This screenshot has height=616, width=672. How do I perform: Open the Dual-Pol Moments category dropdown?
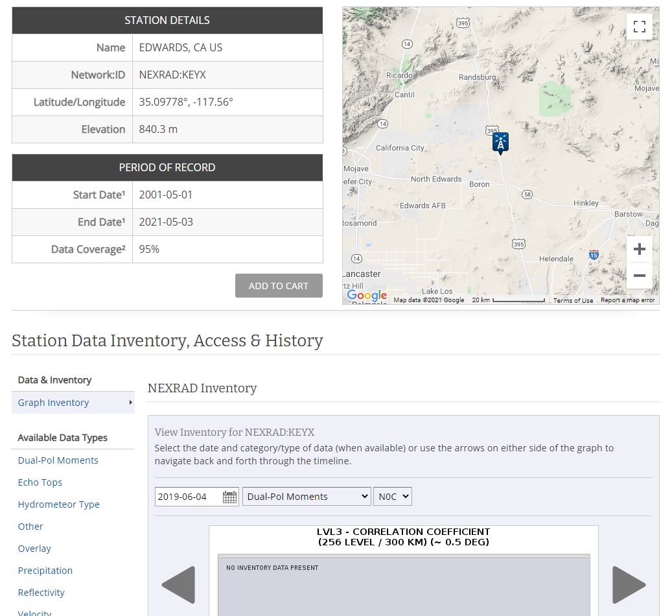307,497
